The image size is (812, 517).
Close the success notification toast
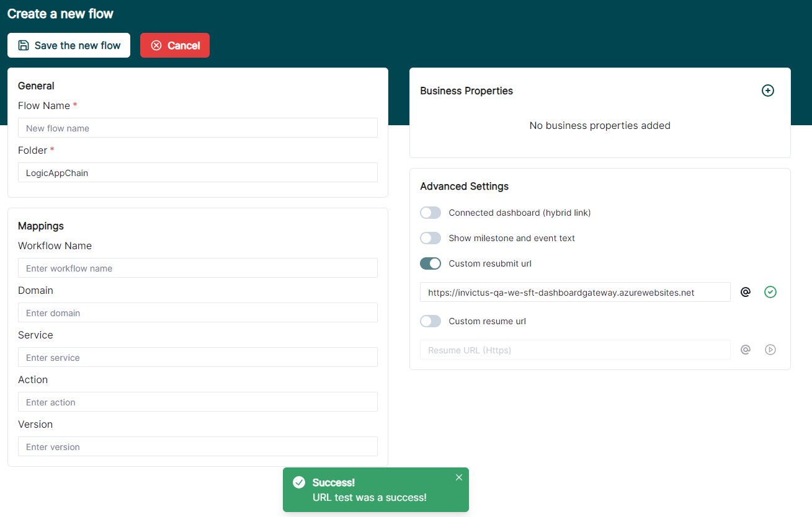[x=459, y=477]
